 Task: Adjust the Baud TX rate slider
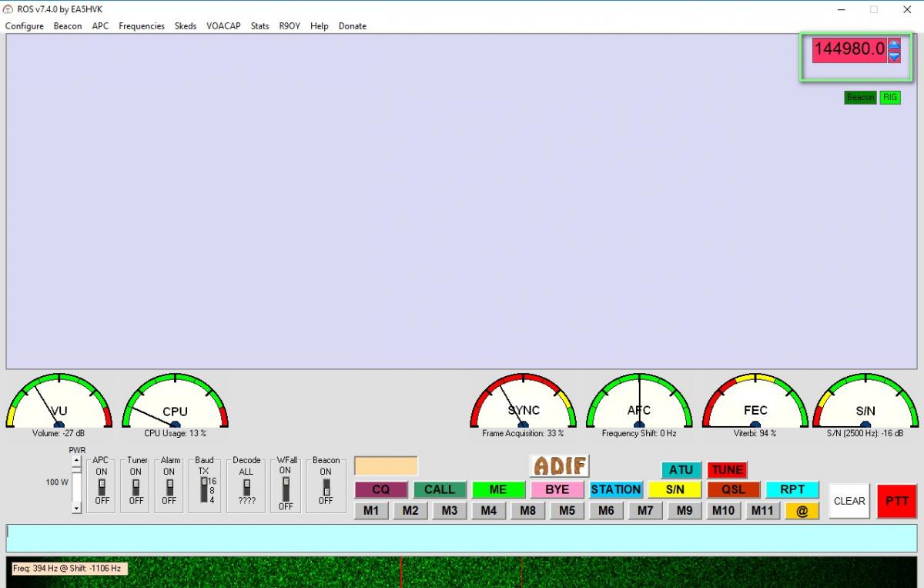click(204, 490)
